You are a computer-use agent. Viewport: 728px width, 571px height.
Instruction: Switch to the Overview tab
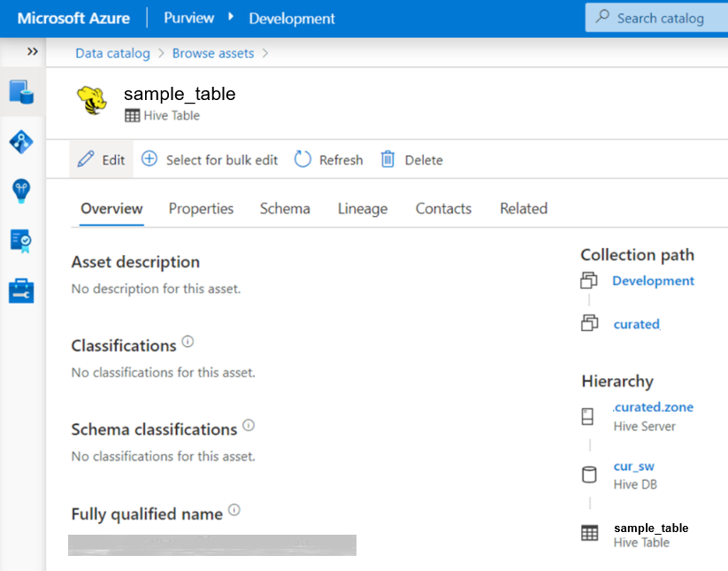111,209
